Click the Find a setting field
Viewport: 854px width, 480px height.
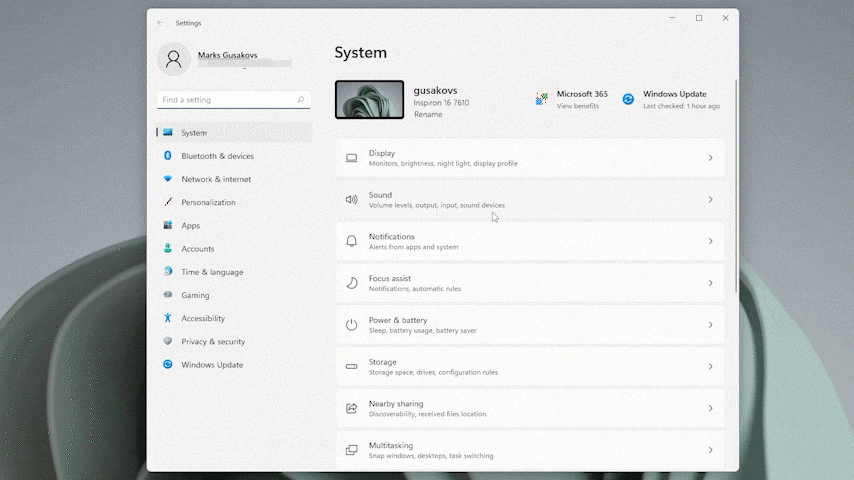point(234,100)
